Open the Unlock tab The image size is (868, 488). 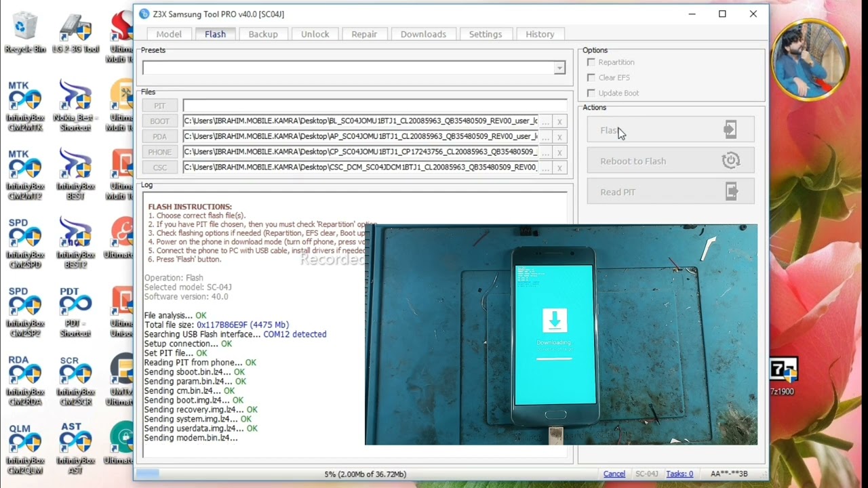[x=315, y=34]
